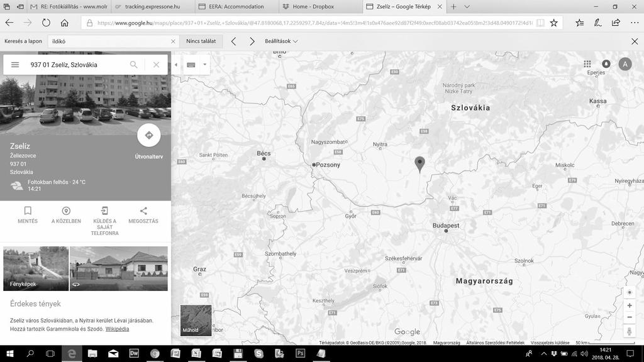Zoom in on the map
This screenshot has height=362, width=644.
point(629,305)
